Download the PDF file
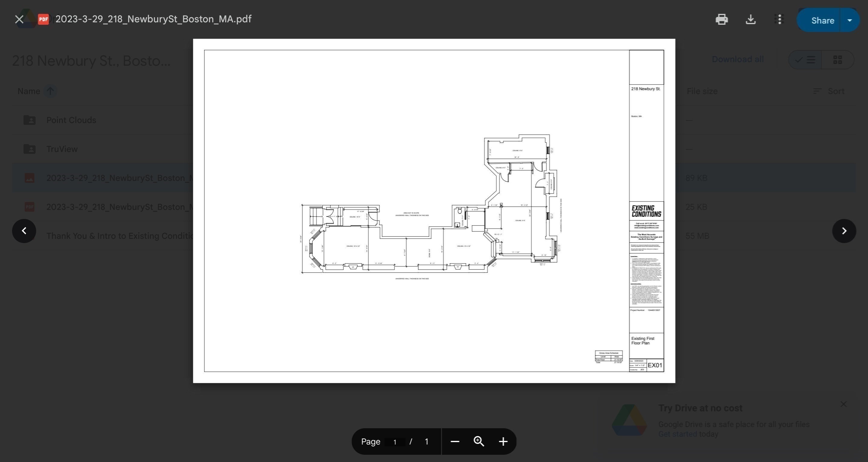Screen dimensions: 868x462 pyautogui.click(x=750, y=20)
